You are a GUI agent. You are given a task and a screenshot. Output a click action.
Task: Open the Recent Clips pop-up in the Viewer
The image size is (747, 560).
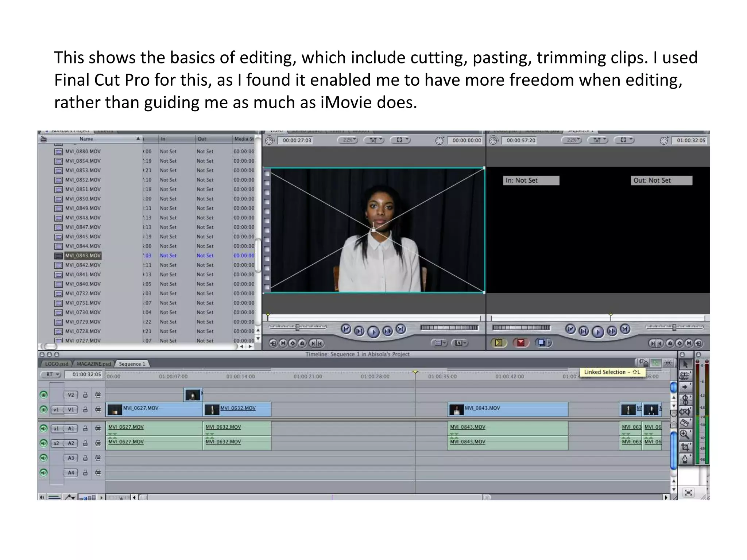tap(439, 343)
